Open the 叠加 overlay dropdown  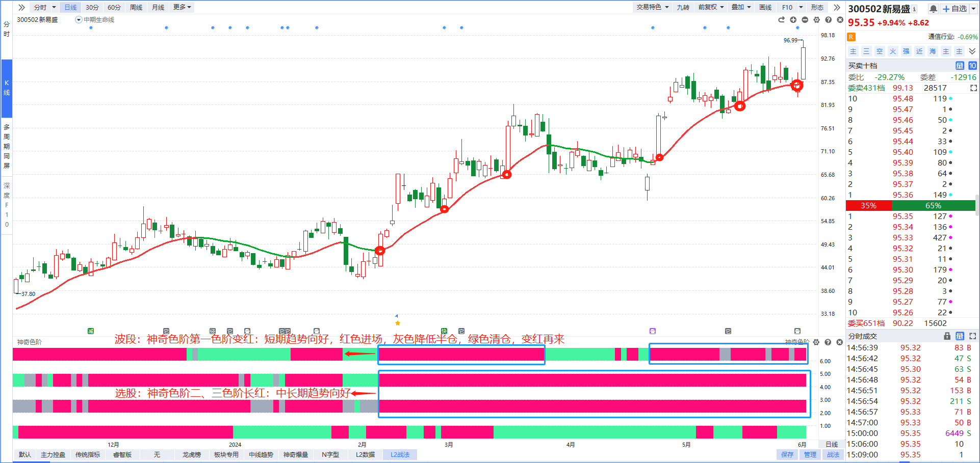click(741, 7)
